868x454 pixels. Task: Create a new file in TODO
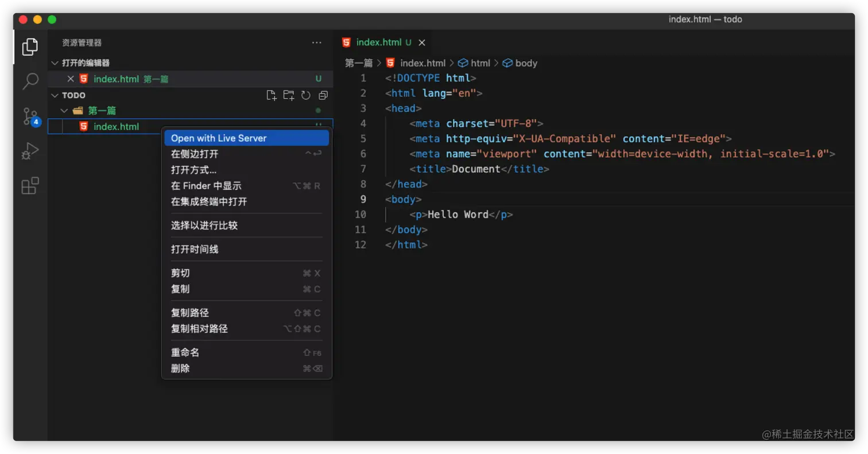272,95
